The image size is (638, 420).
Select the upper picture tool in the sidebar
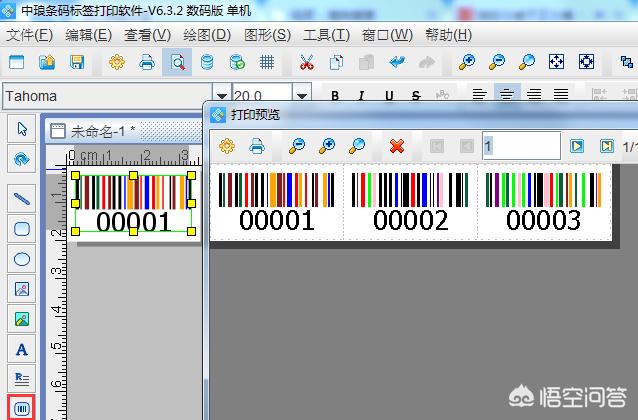[x=22, y=289]
